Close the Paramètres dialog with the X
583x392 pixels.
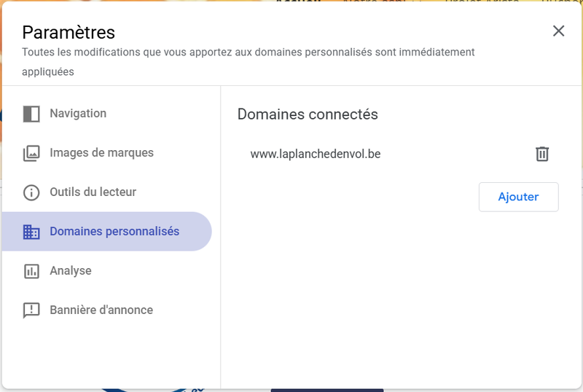click(x=558, y=31)
